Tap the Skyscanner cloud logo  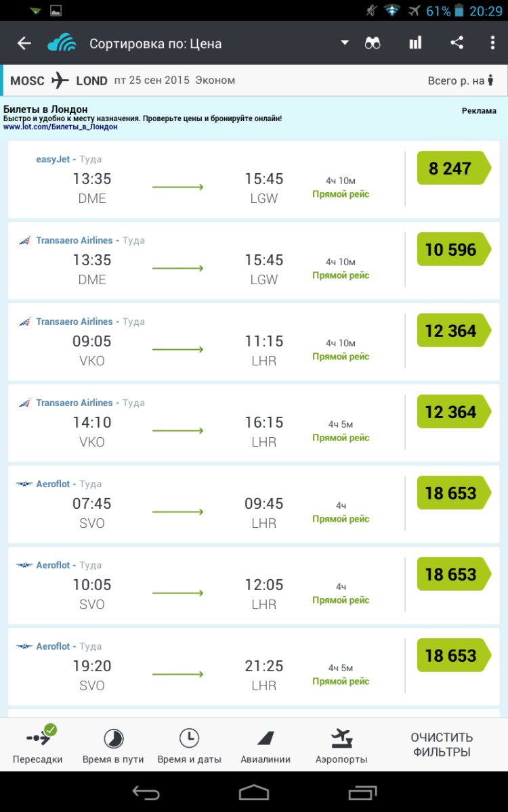[62, 43]
